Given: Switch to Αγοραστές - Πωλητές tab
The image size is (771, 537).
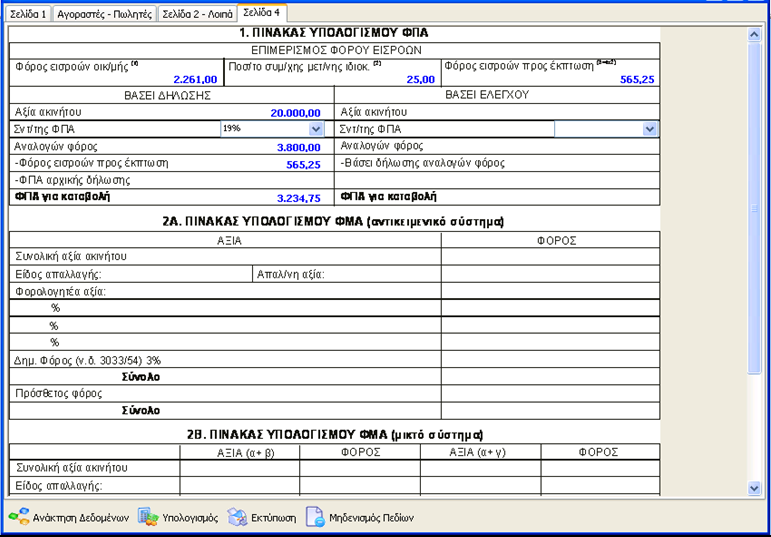Looking at the screenshot, I should (x=104, y=14).
